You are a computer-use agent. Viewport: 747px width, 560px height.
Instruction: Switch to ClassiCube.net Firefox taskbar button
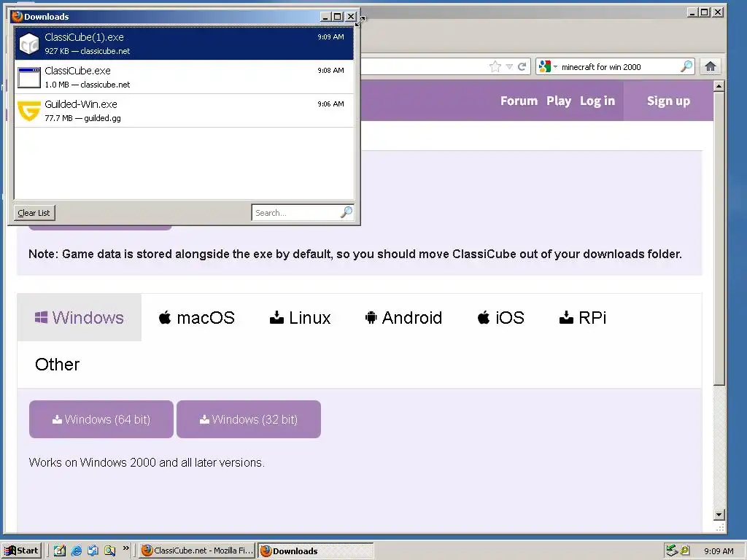click(x=197, y=551)
